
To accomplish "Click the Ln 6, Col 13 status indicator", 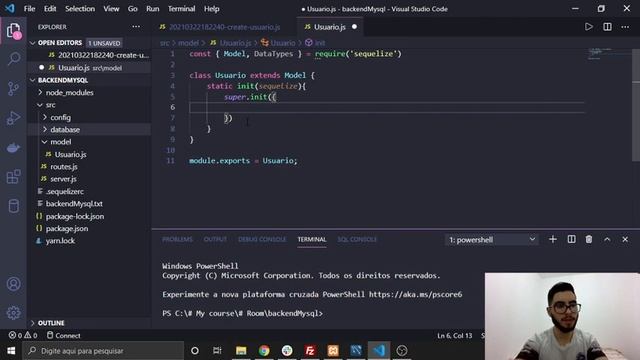I will pyautogui.click(x=455, y=336).
